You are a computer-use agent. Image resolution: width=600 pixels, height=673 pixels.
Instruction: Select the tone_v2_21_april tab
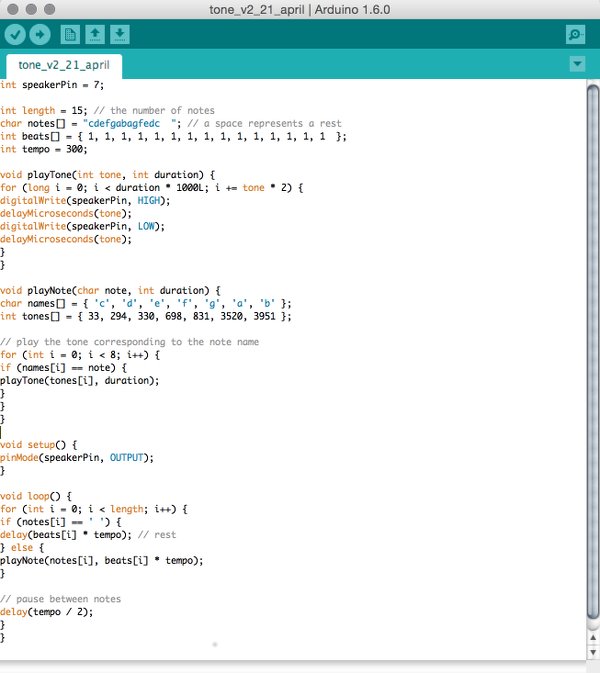pos(64,65)
